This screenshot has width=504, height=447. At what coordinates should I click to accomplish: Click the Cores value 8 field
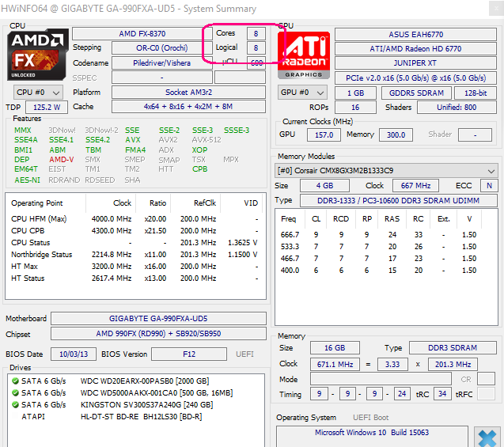[x=256, y=34]
